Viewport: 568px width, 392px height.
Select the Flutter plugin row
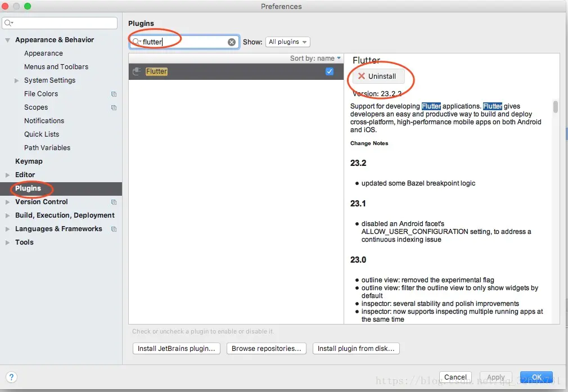(236, 71)
